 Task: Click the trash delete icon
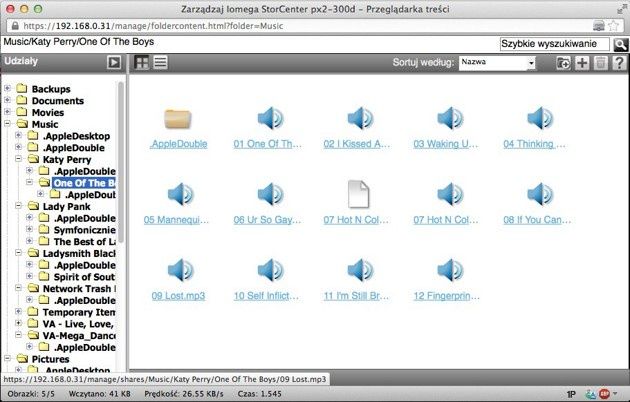[x=601, y=63]
